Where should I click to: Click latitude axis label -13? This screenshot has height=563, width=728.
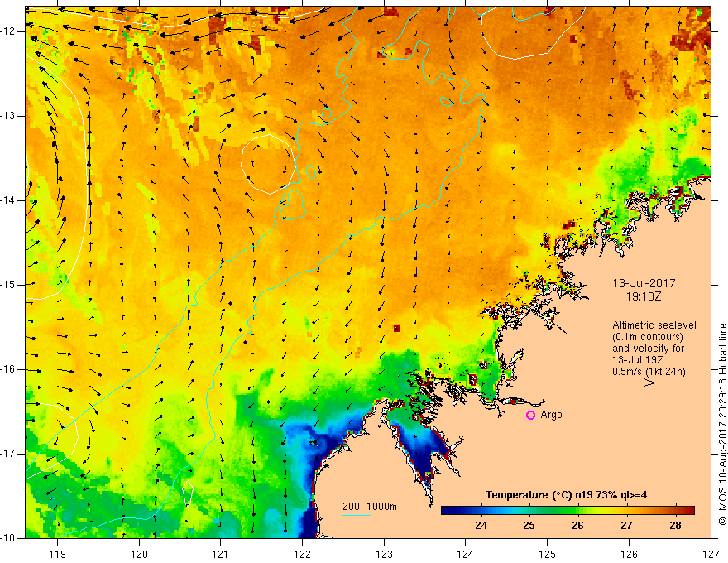coord(9,116)
